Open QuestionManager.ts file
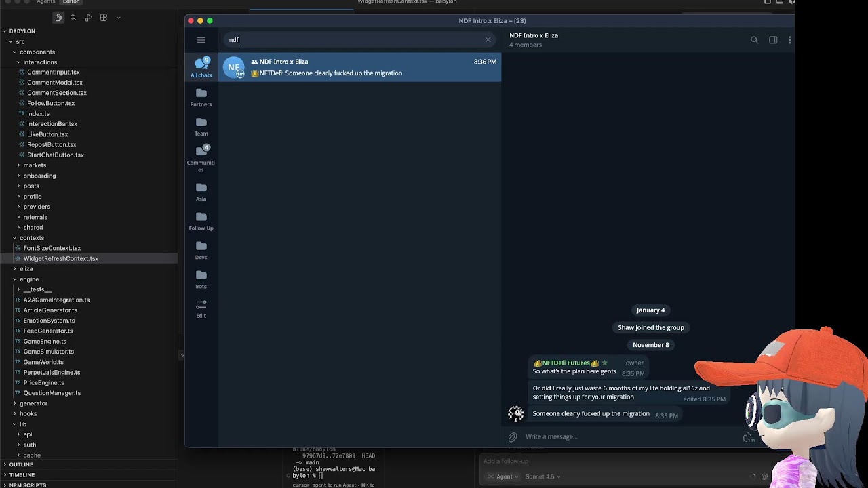This screenshot has height=488, width=868. tap(52, 393)
